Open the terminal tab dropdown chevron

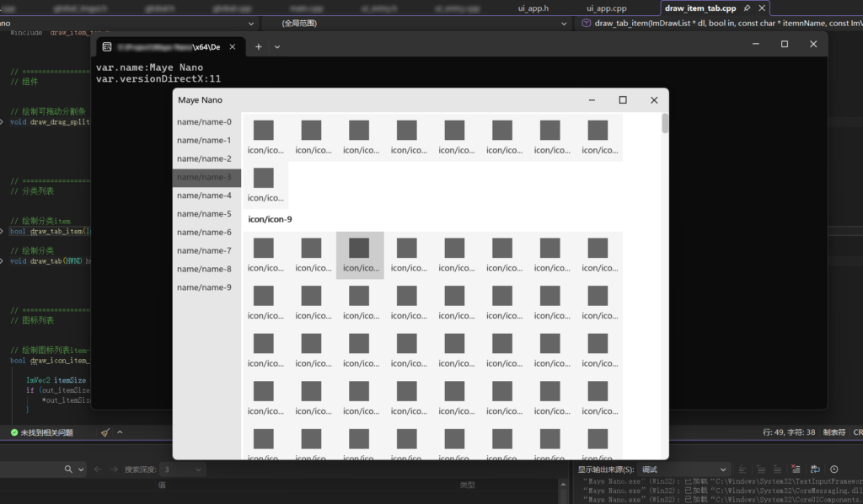(x=277, y=46)
